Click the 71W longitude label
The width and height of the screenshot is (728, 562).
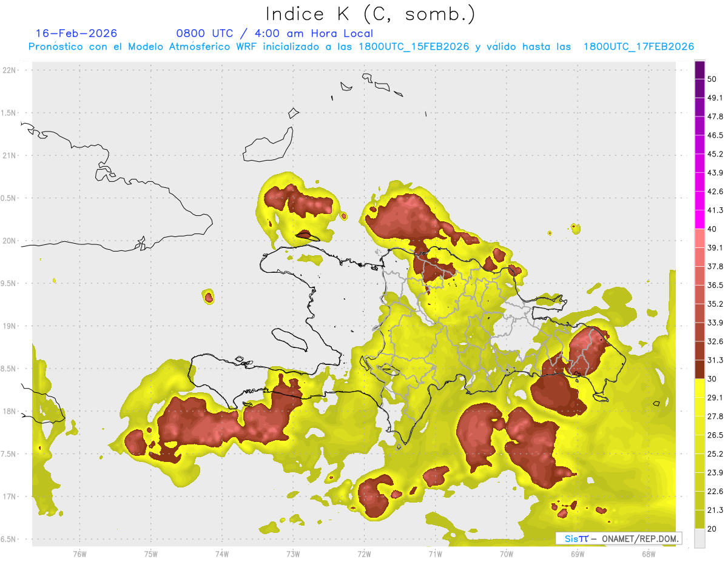coord(435,554)
